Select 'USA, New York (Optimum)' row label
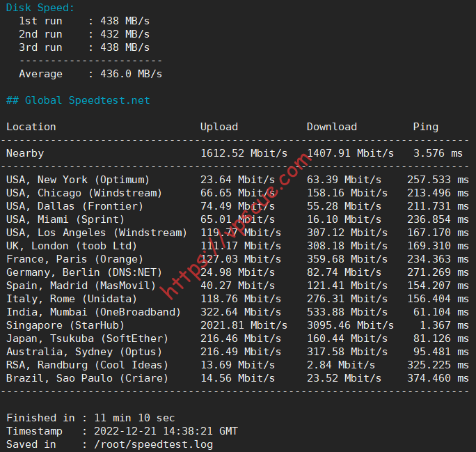 (78, 180)
